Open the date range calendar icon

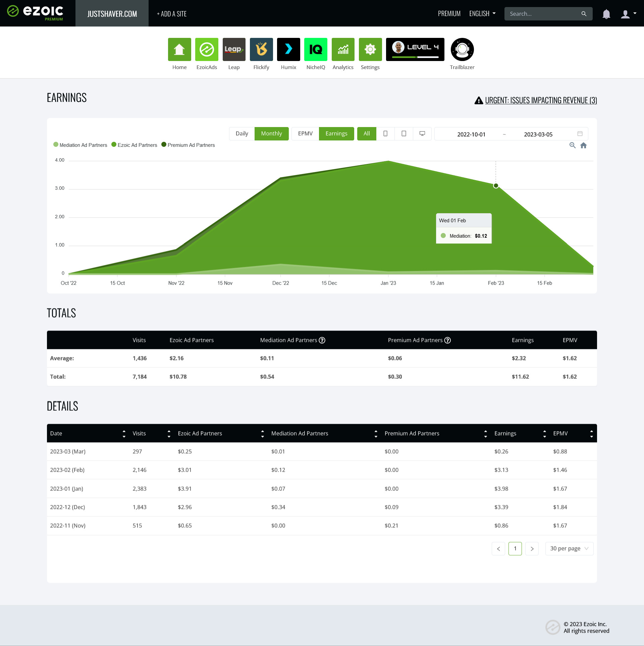580,134
